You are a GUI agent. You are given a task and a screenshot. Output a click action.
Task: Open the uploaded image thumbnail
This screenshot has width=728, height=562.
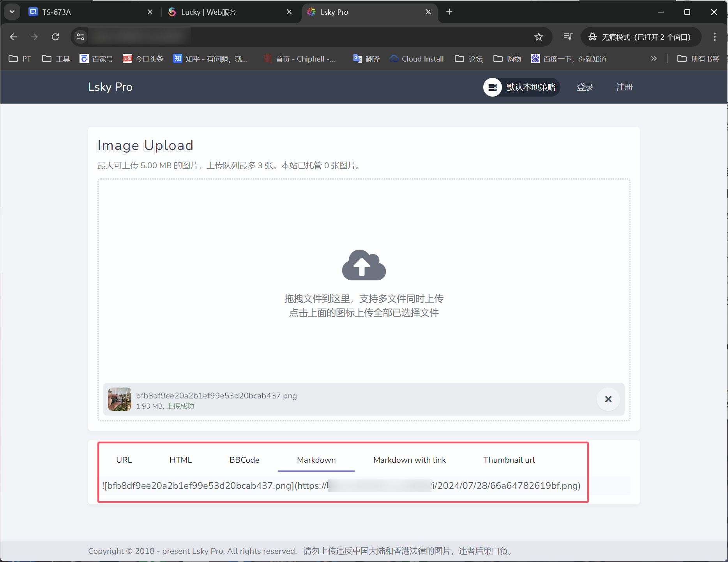coord(120,399)
